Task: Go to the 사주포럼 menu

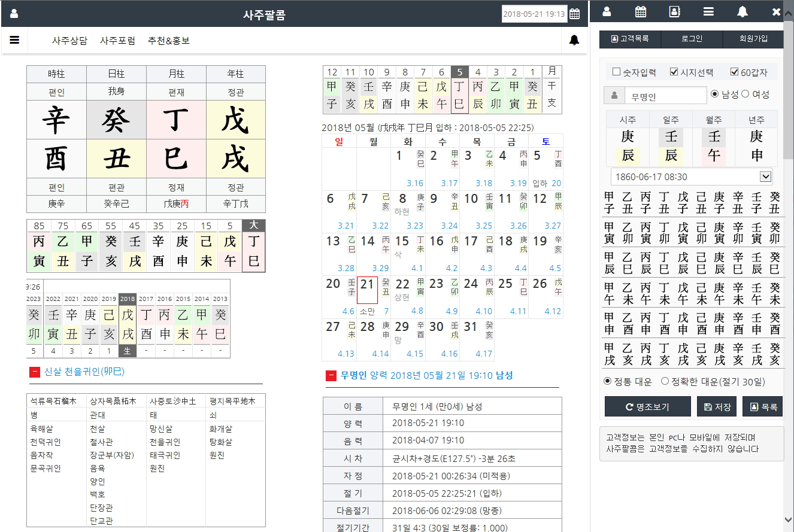Action: tap(117, 41)
